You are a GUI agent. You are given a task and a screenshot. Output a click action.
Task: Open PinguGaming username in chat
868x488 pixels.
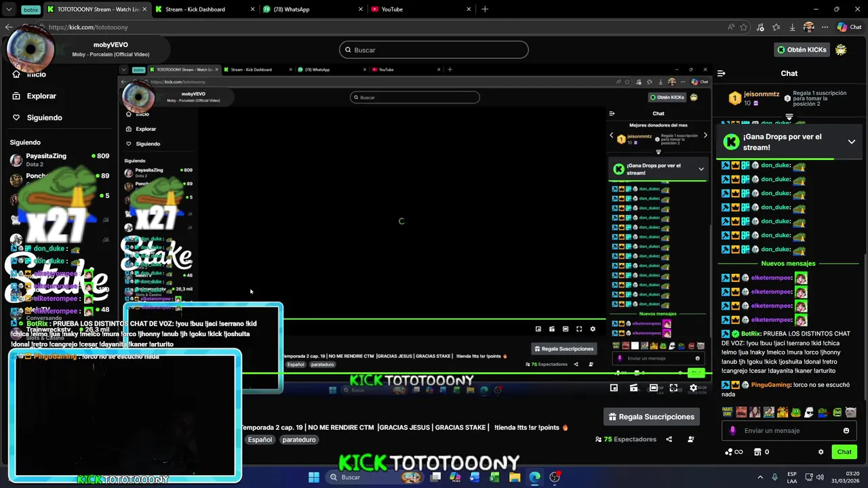(x=770, y=385)
